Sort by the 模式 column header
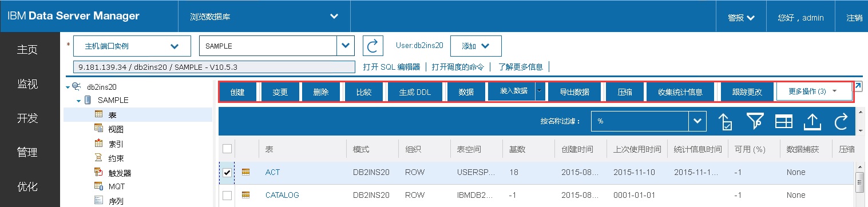Image resolution: width=868 pixels, height=207 pixels. pyautogui.click(x=362, y=149)
